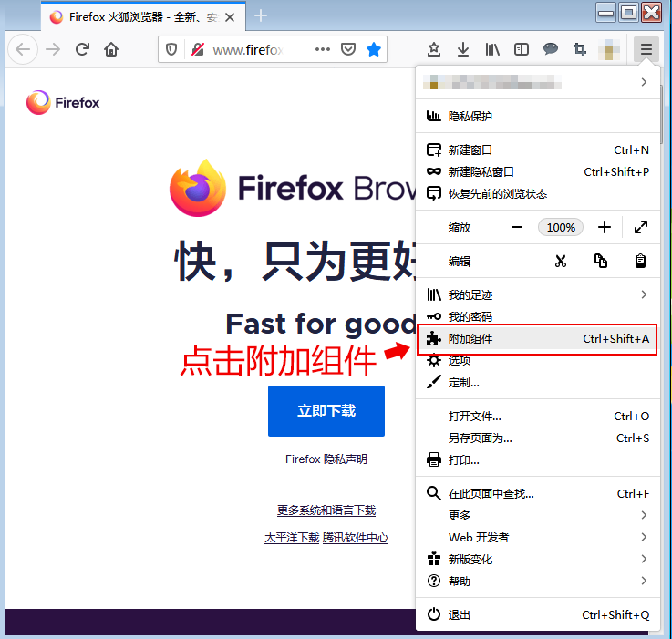Click the Firefox logo in page header
672x639 pixels.
coord(63,102)
